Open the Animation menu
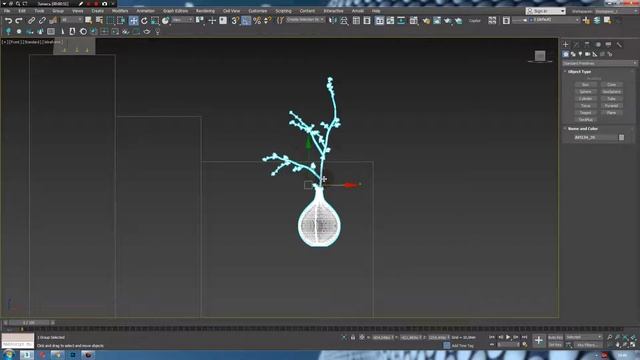 pyautogui.click(x=145, y=11)
